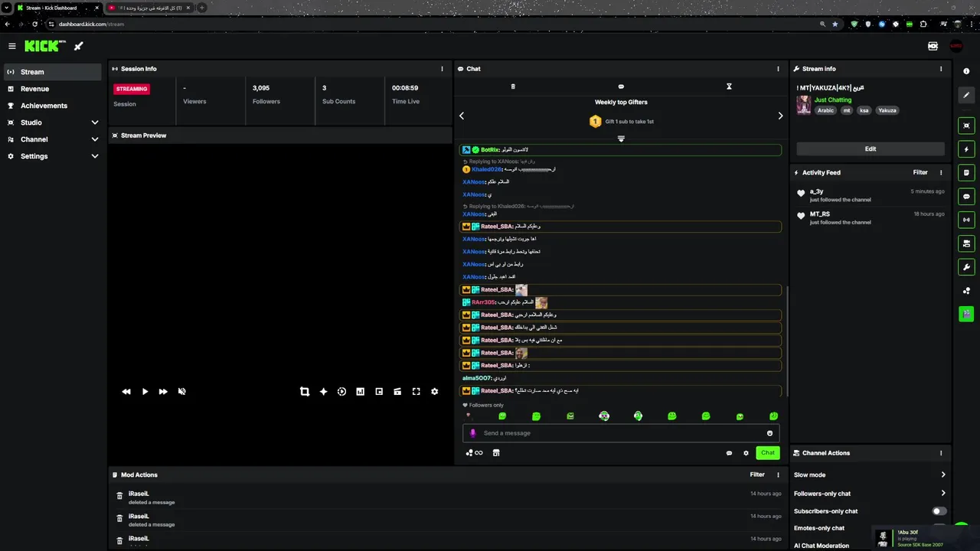Click the chat bubble icon next to Chat button
Viewport: 980px width, 551px height.
coord(729,453)
